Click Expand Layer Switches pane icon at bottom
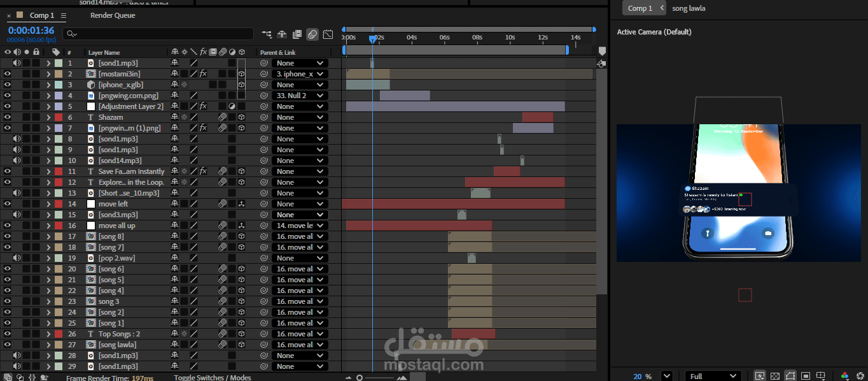The image size is (868, 381). tap(8, 377)
